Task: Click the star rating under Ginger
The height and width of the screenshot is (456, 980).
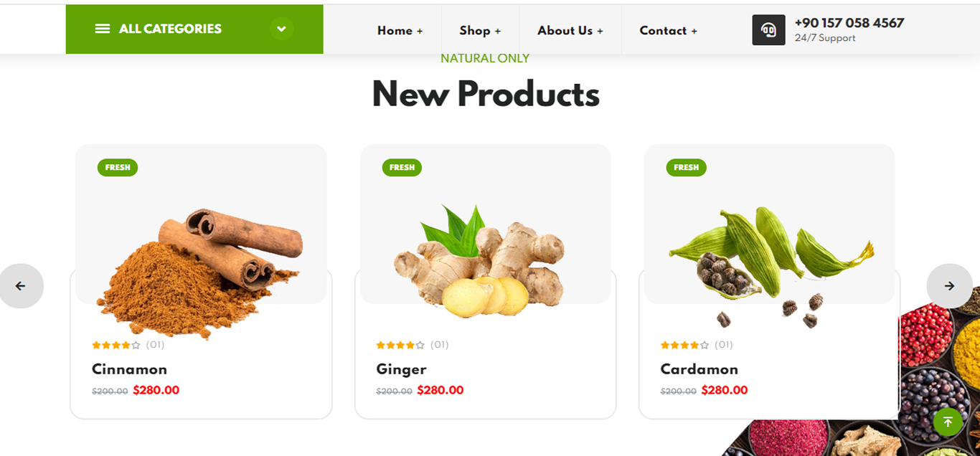Action: 400,345
